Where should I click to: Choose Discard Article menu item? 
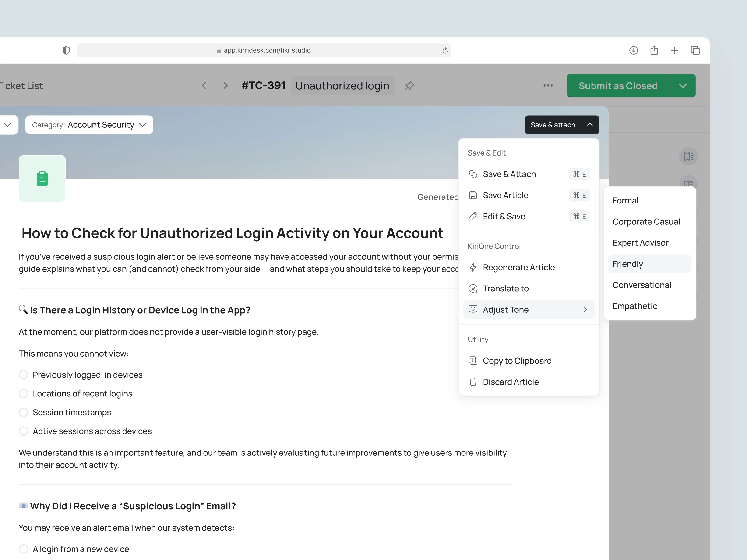529,382
